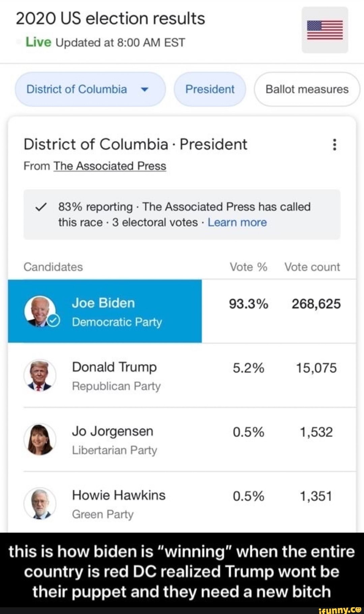The height and width of the screenshot is (614, 364).
Task: Click Howie Hawkins's profile photo
Action: tap(40, 502)
